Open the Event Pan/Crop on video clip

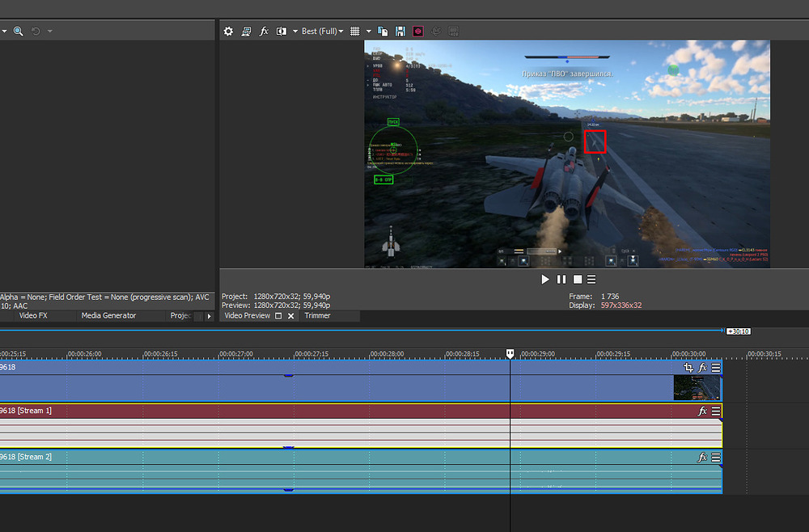pyautogui.click(x=688, y=367)
